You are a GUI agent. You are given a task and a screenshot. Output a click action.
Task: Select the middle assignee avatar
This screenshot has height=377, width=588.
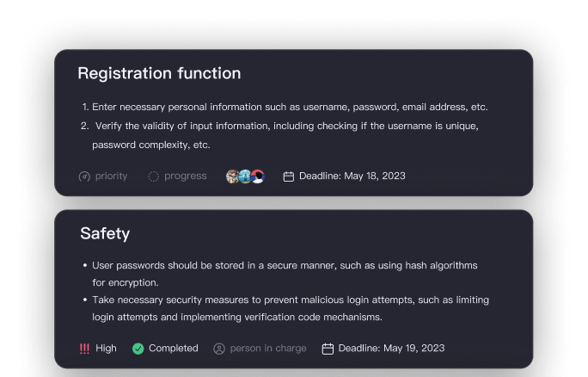245,176
